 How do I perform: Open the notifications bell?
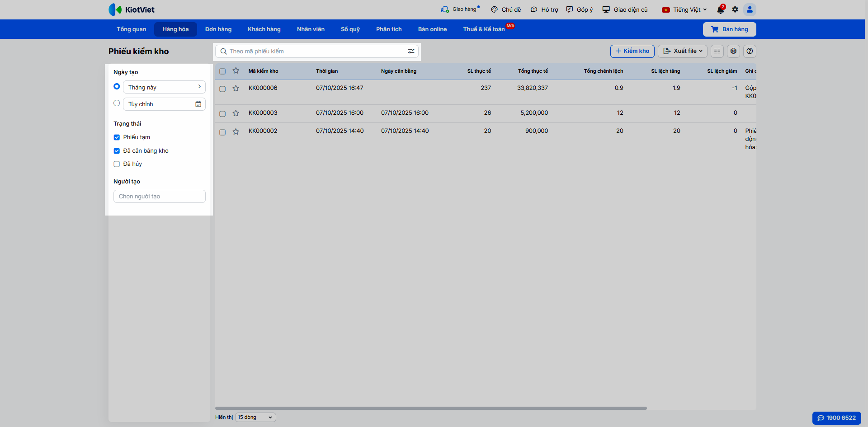click(721, 9)
